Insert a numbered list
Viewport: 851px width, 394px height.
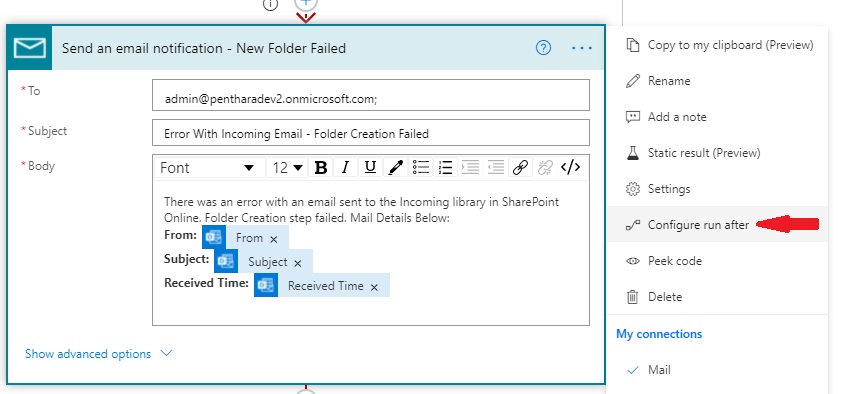446,168
